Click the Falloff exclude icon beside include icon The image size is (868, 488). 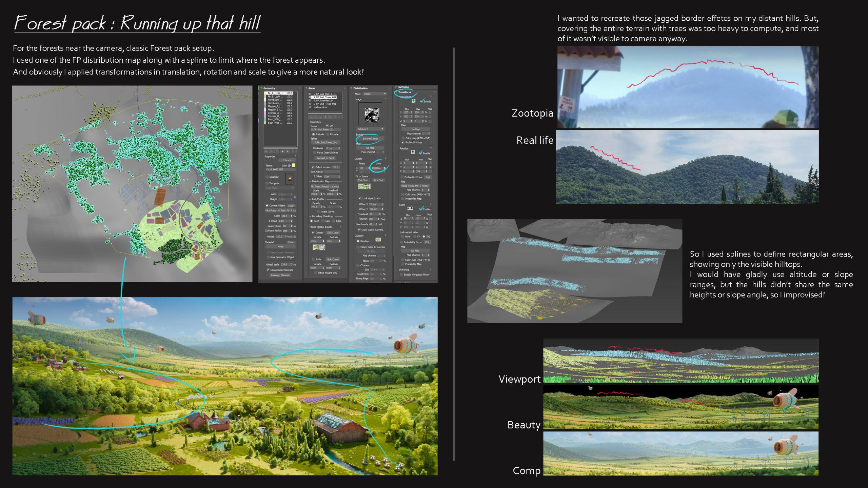coord(323,247)
